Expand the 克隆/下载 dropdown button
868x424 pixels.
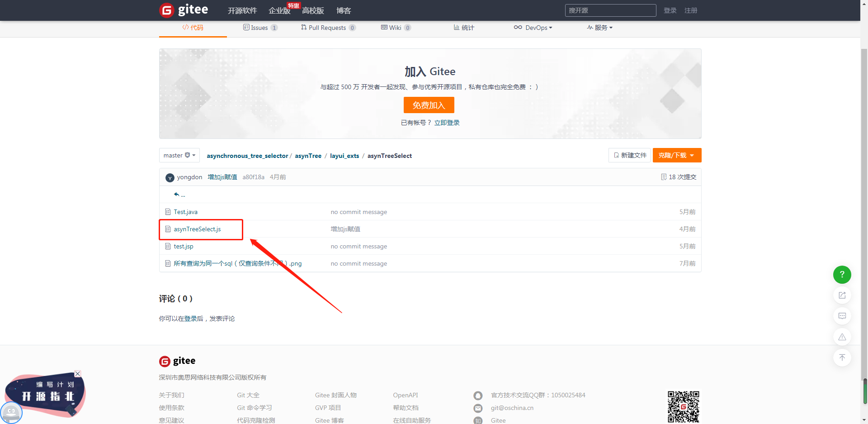(677, 155)
